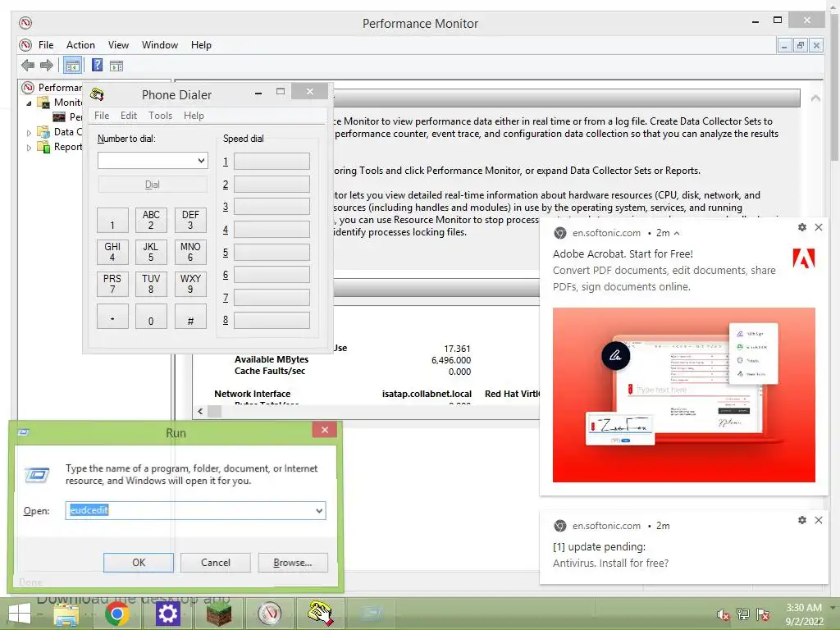
Task: Select Data Collector Sets in the tree
Action: click(68, 132)
